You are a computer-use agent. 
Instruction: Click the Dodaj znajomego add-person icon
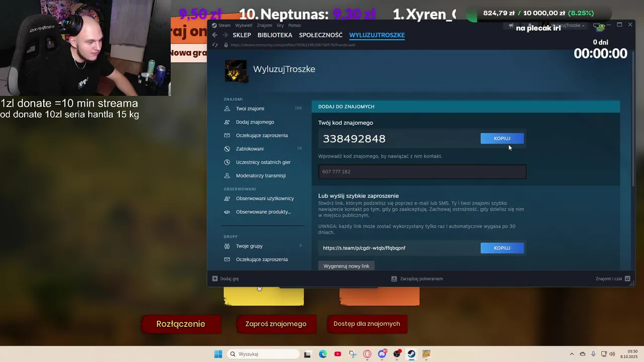227,122
